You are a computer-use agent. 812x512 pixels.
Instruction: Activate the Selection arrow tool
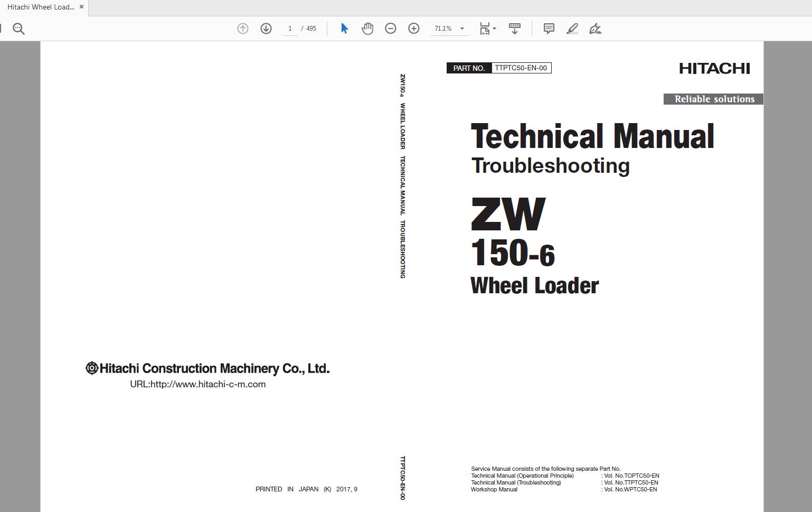pyautogui.click(x=344, y=29)
